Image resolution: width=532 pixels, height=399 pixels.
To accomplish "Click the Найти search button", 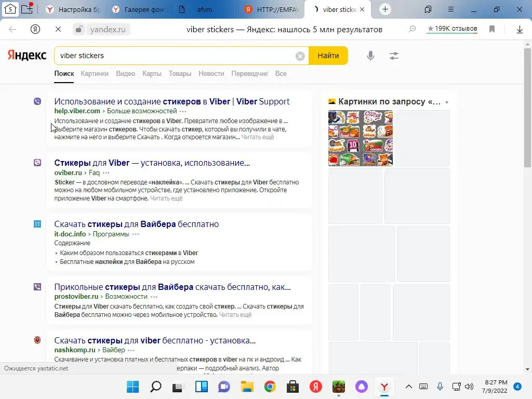I will click(328, 56).
